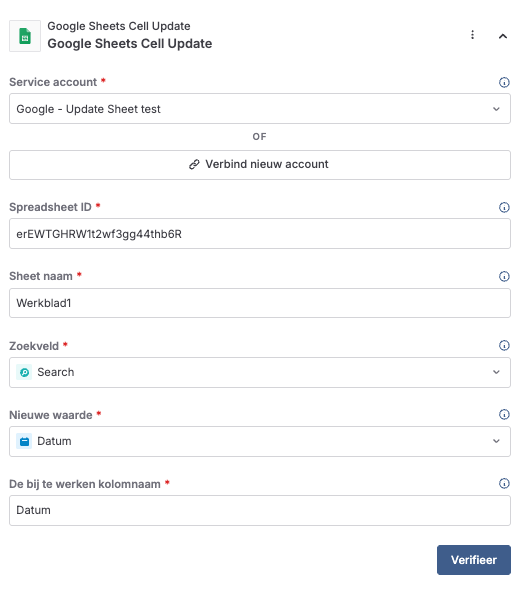
Task: Show info for Sheet naam field
Action: click(504, 276)
